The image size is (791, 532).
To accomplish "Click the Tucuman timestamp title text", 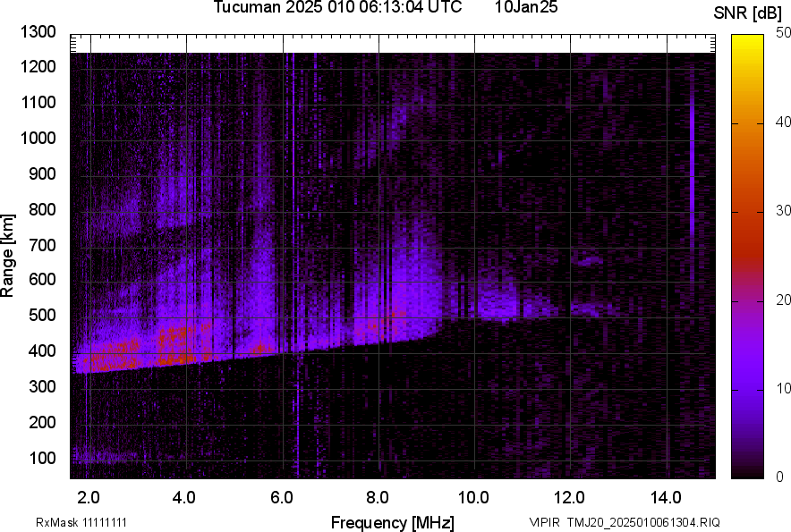I will 337,8.
